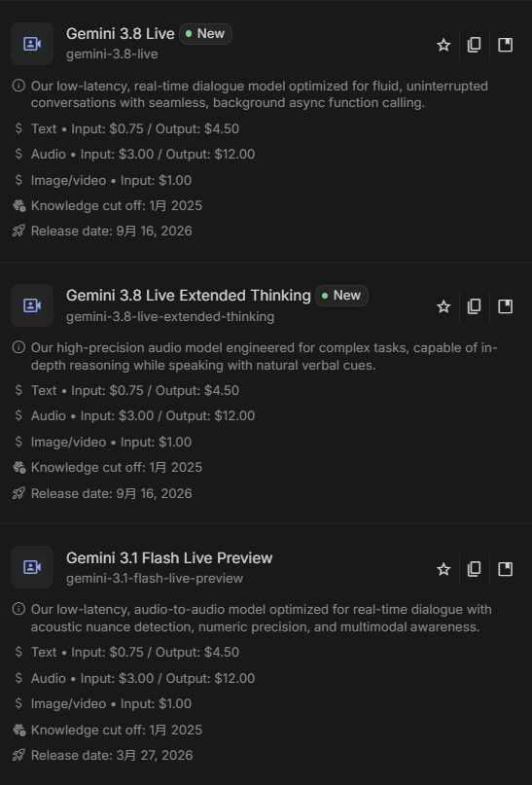Copy gemini-3.1-flash-live-preview model ID icon
The image size is (532, 785).
(x=474, y=569)
